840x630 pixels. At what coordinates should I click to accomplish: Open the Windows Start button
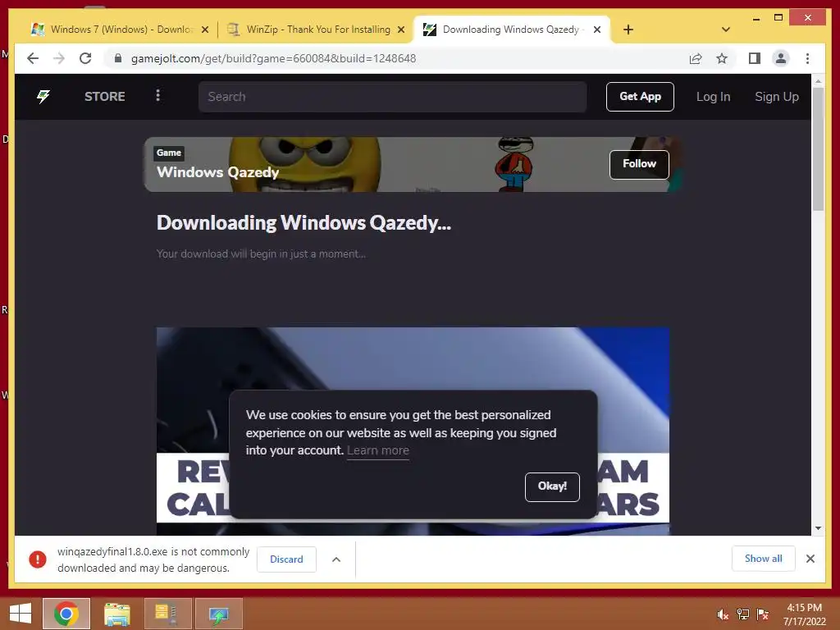[x=21, y=614]
